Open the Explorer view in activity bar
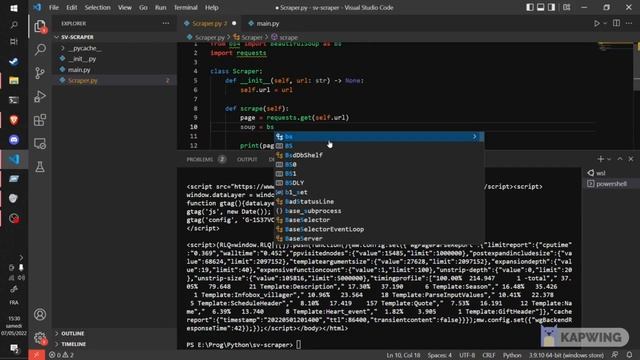Viewport: 640px width, 360px height. 40,27
